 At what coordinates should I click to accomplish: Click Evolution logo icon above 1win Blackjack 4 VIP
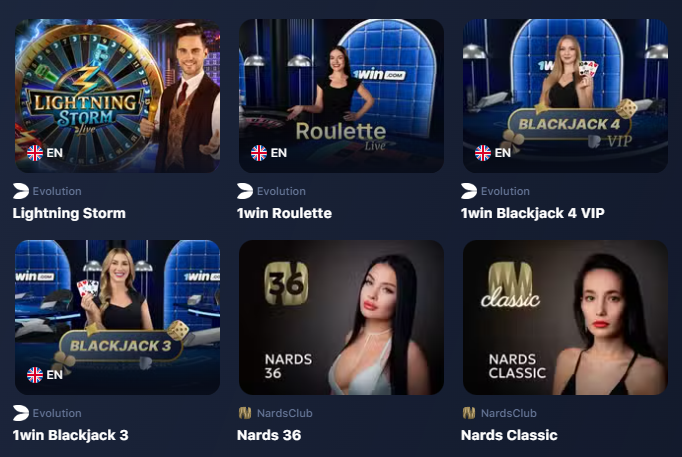(x=469, y=191)
